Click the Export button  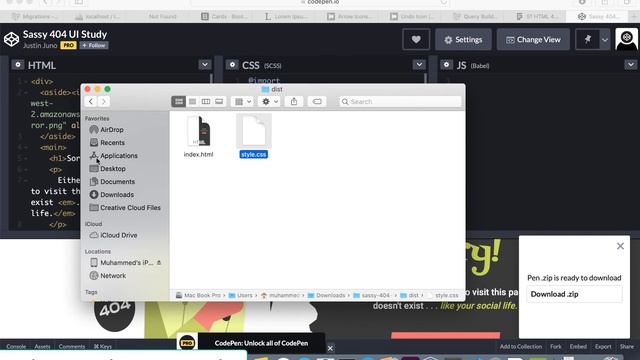pyautogui.click(x=603, y=347)
